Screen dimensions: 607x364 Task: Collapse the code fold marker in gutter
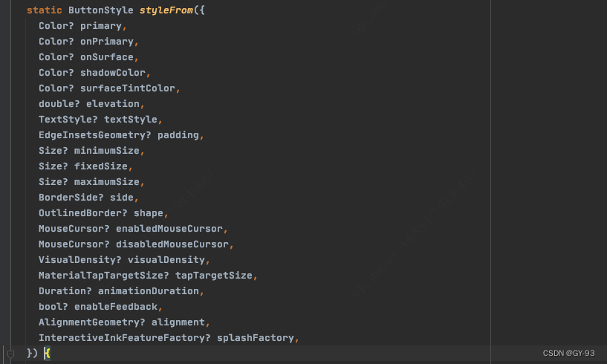click(x=11, y=354)
